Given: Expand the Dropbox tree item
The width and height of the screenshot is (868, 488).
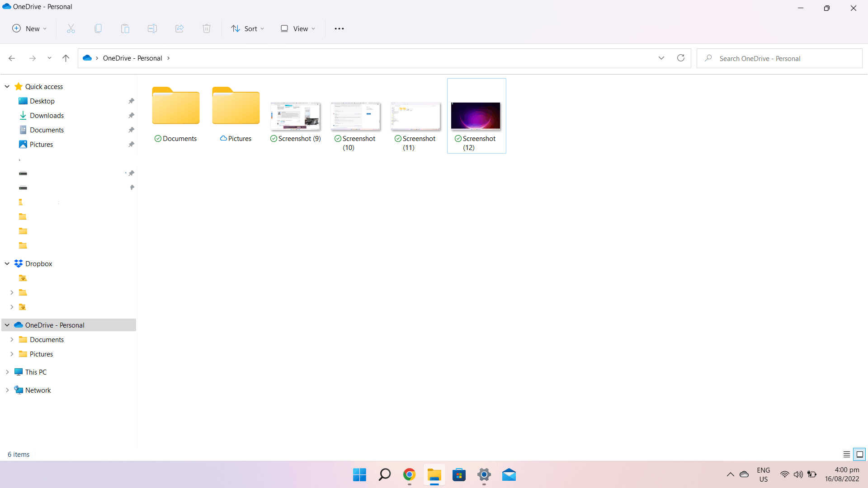Looking at the screenshot, I should (7, 263).
